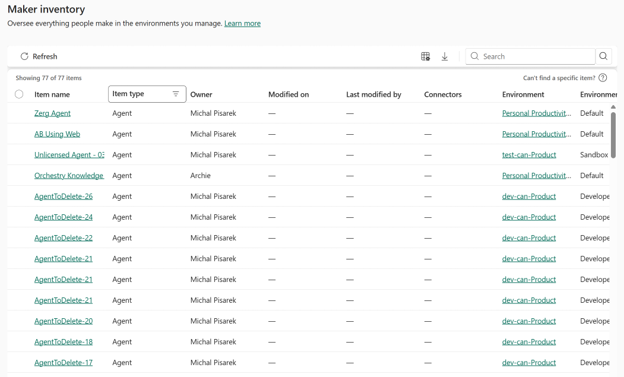Click the download export icon
Viewport: 624px width, 377px height.
coord(445,57)
